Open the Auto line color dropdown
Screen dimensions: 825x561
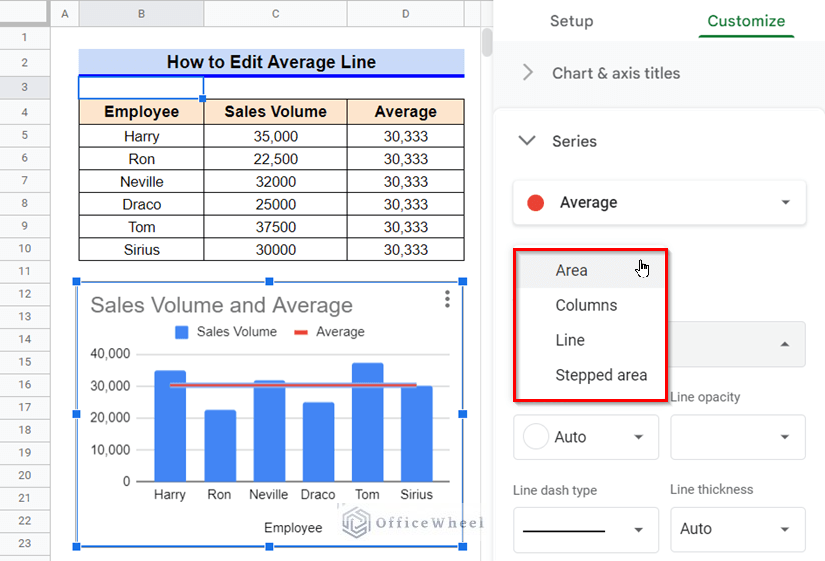pyautogui.click(x=586, y=437)
